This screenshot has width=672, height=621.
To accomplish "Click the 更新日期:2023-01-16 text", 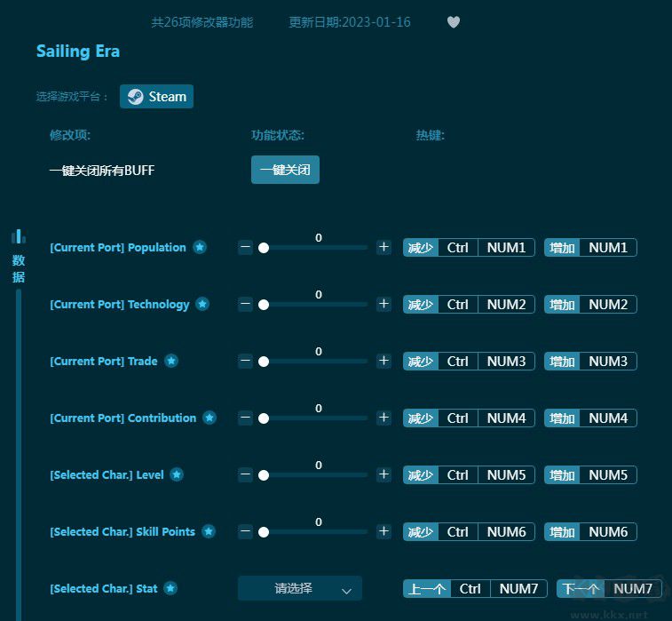I will tap(349, 22).
